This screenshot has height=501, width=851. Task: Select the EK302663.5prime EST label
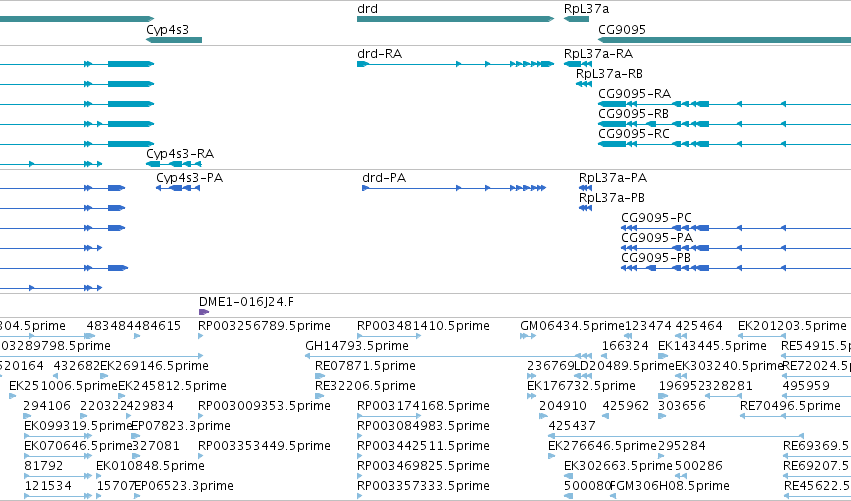click(618, 467)
